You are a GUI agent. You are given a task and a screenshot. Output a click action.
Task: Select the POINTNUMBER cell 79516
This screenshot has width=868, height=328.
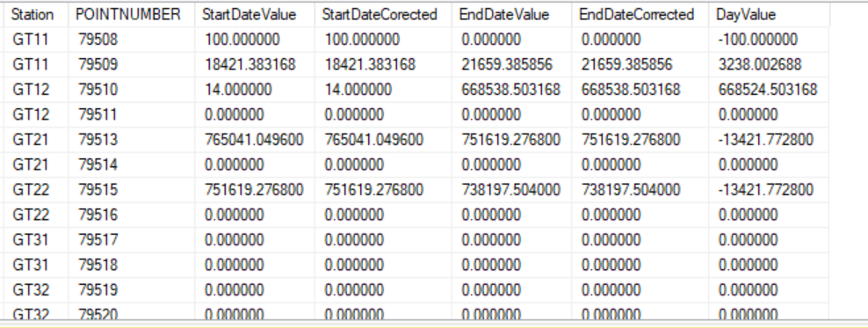click(x=131, y=215)
